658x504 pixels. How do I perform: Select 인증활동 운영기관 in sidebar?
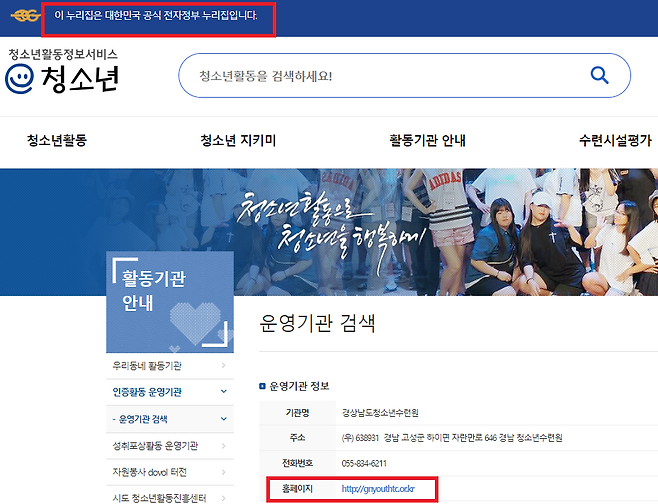coord(147,392)
